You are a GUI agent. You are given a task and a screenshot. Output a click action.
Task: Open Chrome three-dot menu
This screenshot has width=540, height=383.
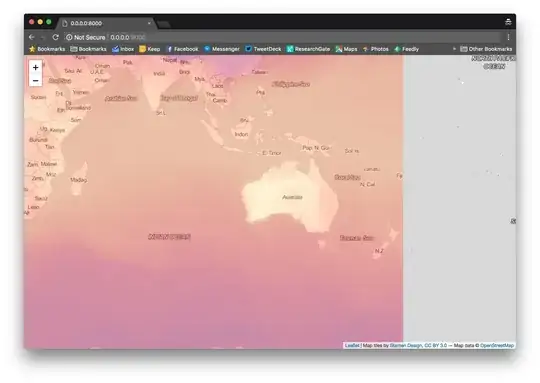508,37
